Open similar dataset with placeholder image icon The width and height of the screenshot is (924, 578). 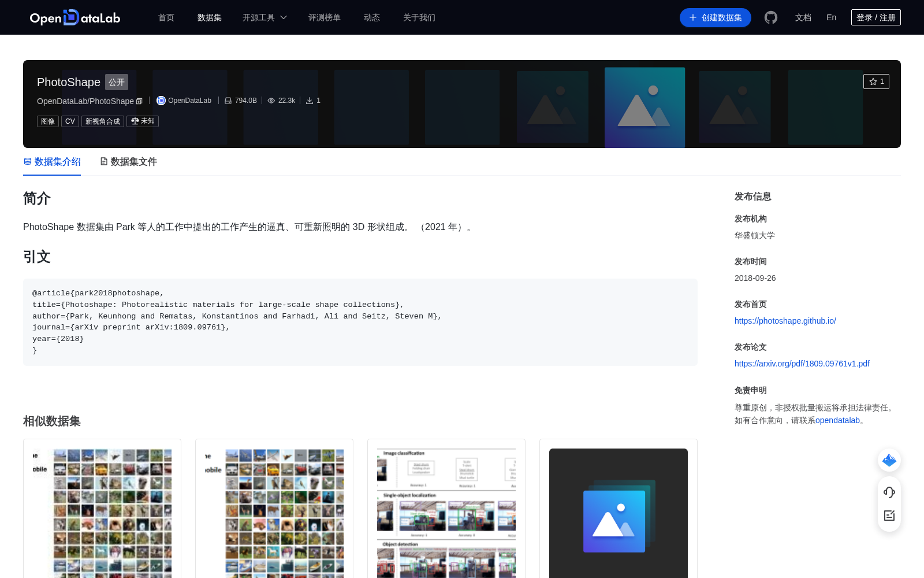tap(619, 513)
